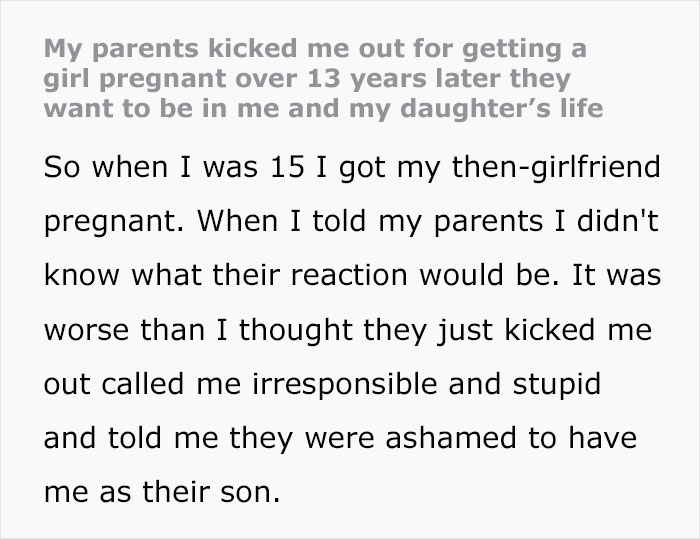Viewport: 700px width, 539px height.
Task: Click the word 'kicked' in the body paragraph
Action: pos(550,330)
